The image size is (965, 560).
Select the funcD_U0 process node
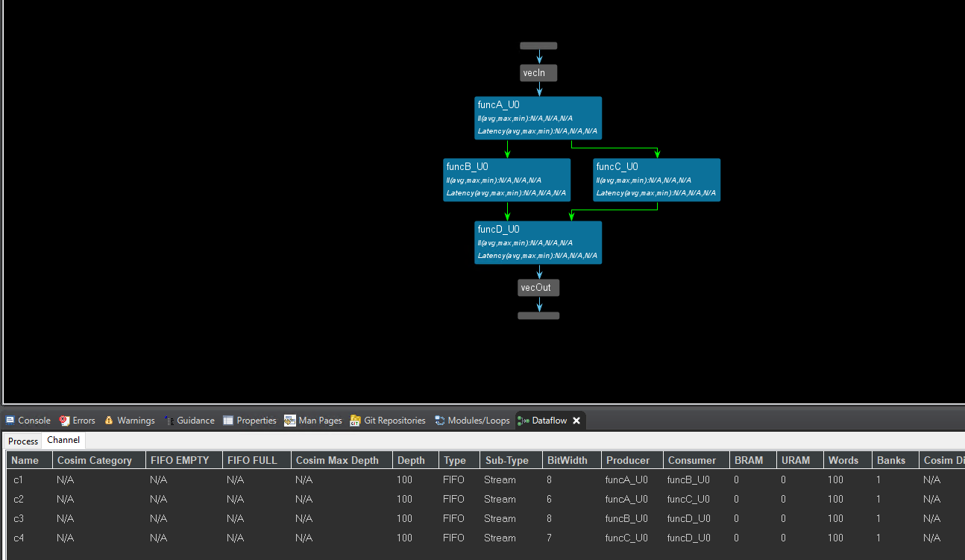[538, 242]
